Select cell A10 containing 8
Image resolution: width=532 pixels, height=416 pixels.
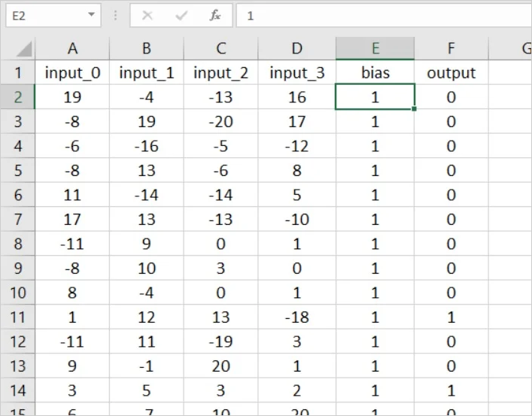click(x=72, y=293)
